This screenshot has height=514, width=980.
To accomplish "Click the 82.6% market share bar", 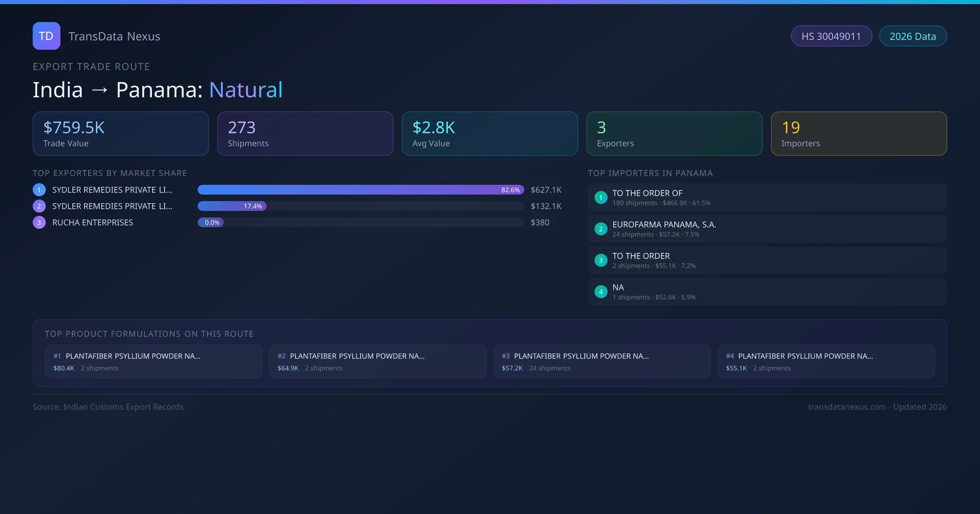I will [x=361, y=190].
